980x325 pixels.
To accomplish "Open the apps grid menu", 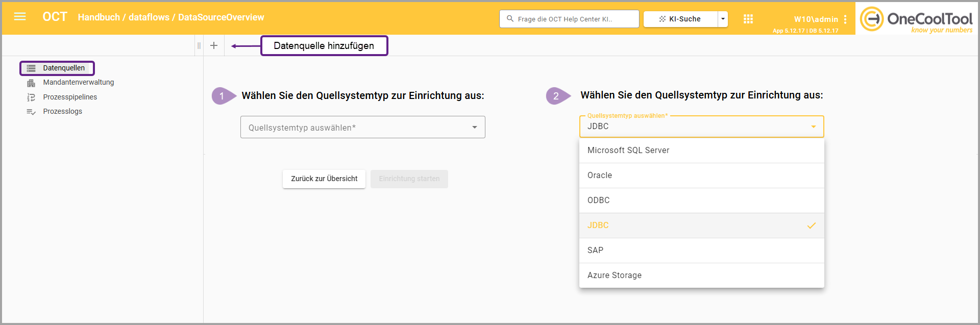I will (748, 19).
